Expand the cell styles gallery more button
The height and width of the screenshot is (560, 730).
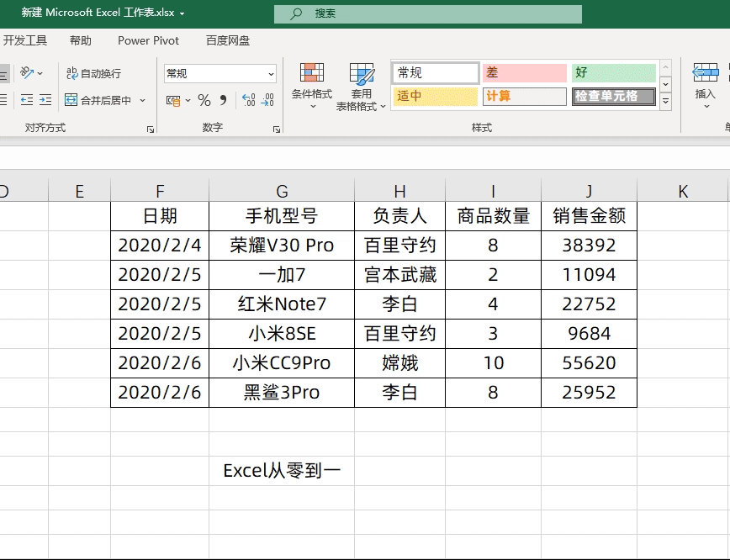pyautogui.click(x=665, y=102)
